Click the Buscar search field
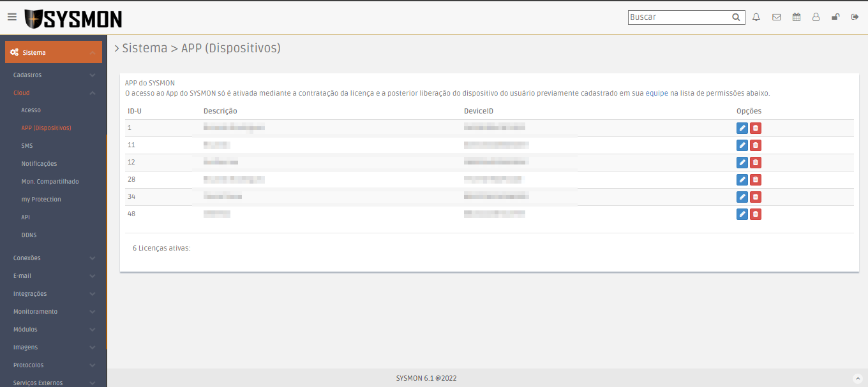Image resolution: width=868 pixels, height=387 pixels. (x=678, y=17)
